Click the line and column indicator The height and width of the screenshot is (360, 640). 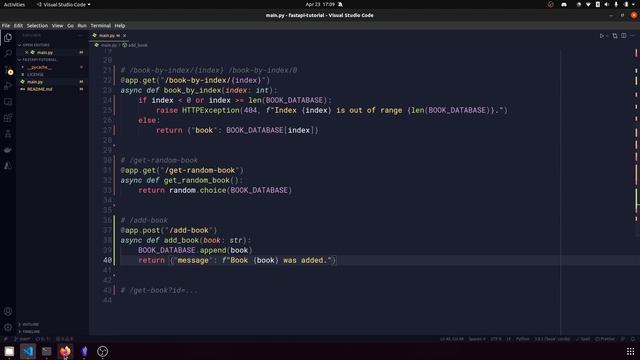tap(452, 339)
